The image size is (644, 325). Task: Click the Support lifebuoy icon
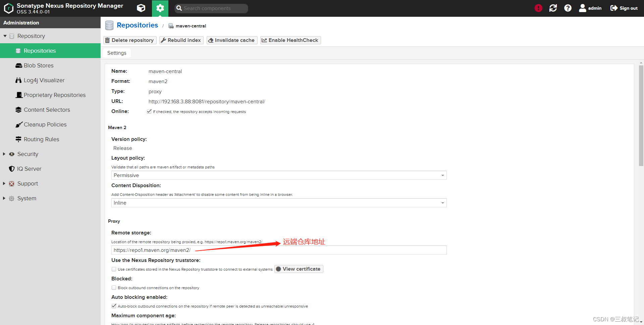tap(12, 183)
